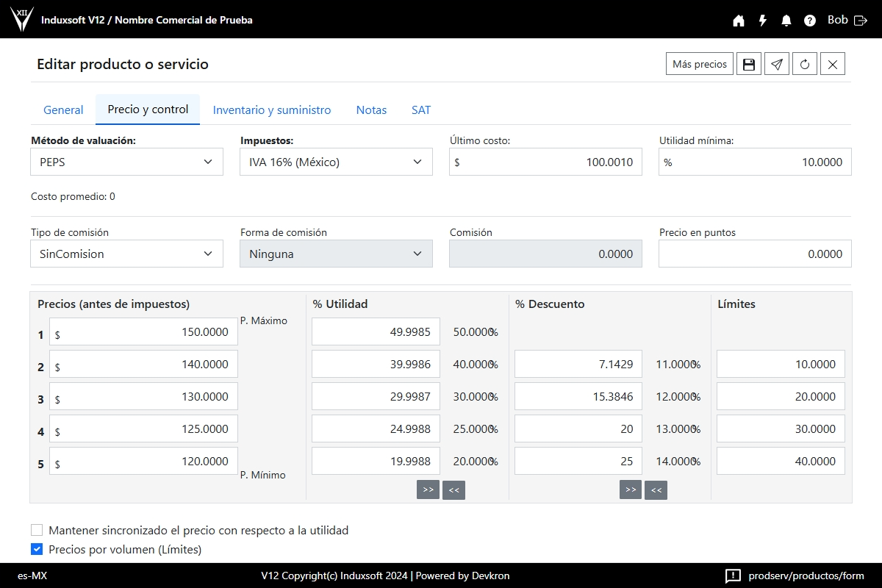
Task: Click the paper plane send icon
Action: pos(777,64)
